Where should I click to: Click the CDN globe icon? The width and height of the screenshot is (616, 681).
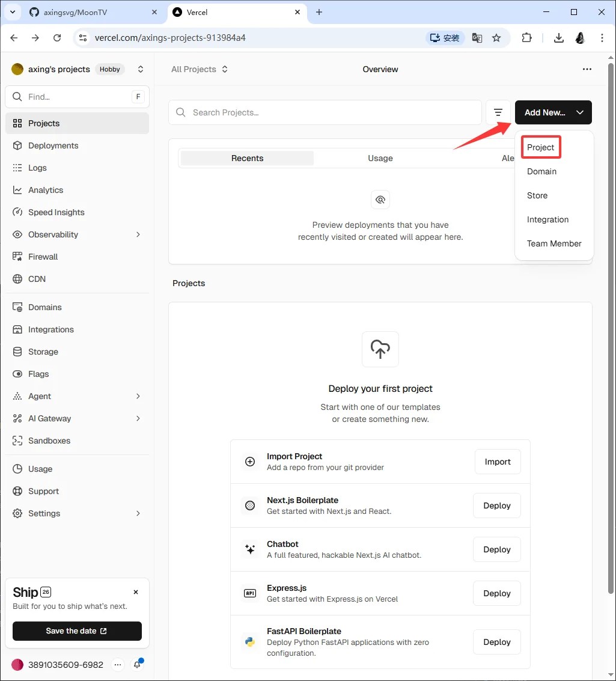[x=17, y=279]
